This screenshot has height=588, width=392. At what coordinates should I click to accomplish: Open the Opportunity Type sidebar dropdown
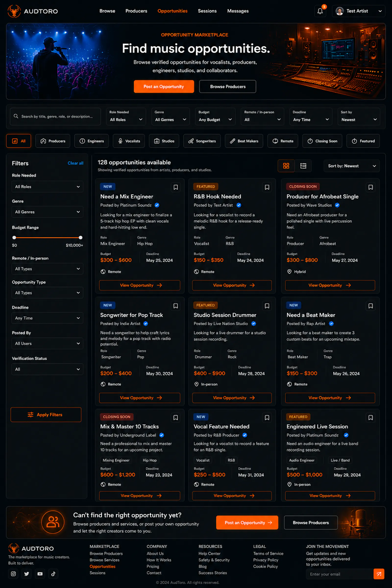pyautogui.click(x=47, y=293)
